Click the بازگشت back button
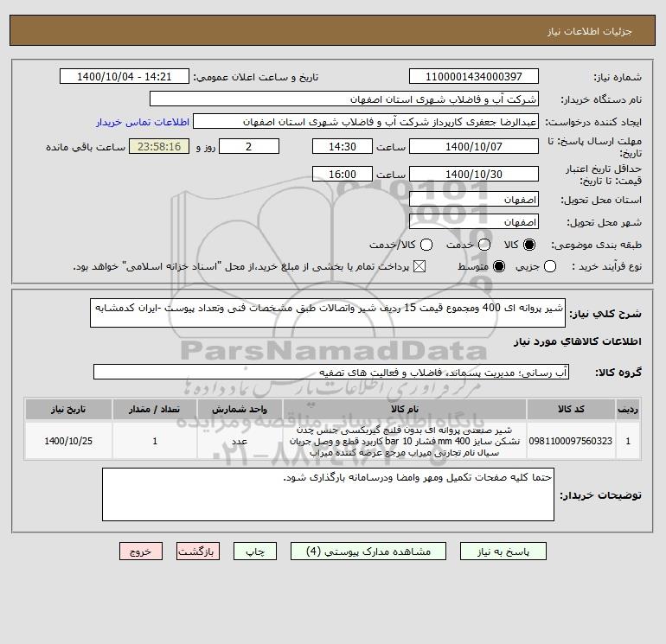Image resolution: width=666 pixels, height=644 pixels. (198, 552)
